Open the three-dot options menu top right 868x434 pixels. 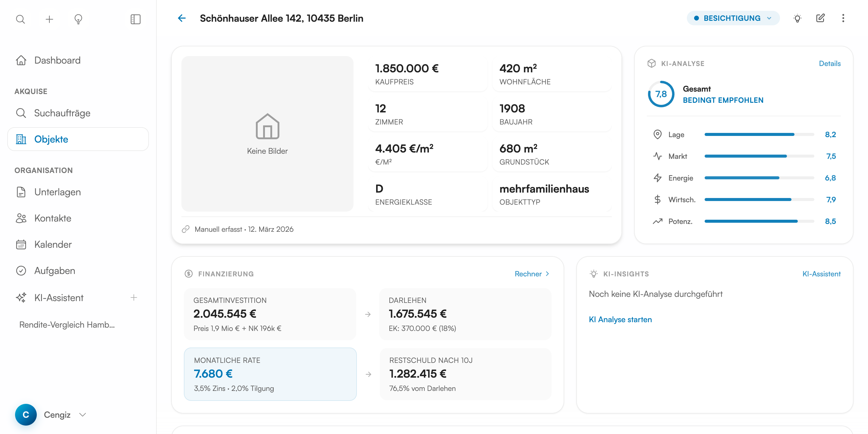coord(843,18)
